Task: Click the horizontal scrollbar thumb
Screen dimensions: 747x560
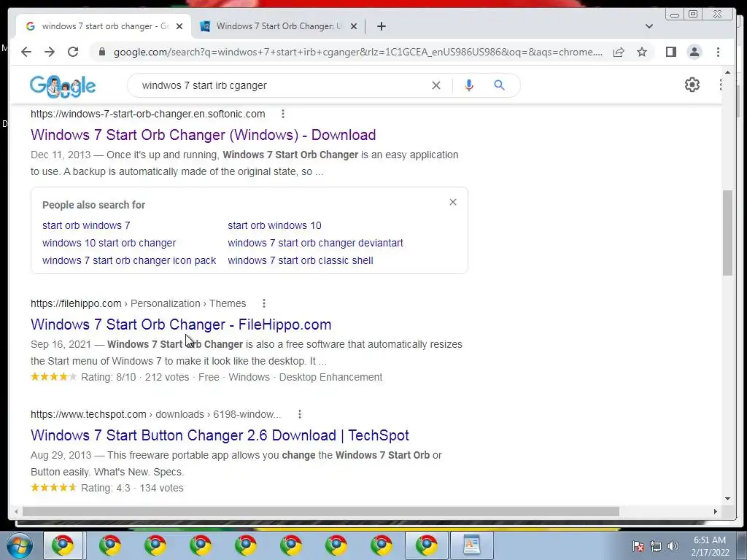Action: click(x=321, y=511)
